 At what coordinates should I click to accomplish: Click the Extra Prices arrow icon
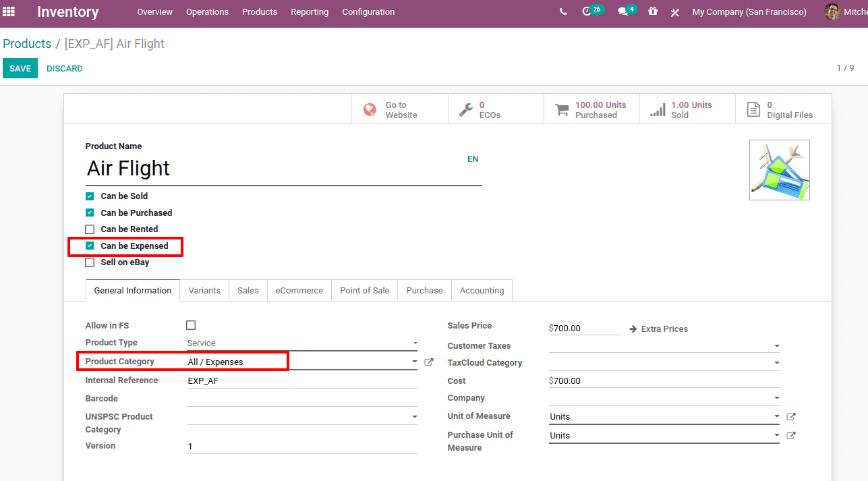click(x=633, y=329)
